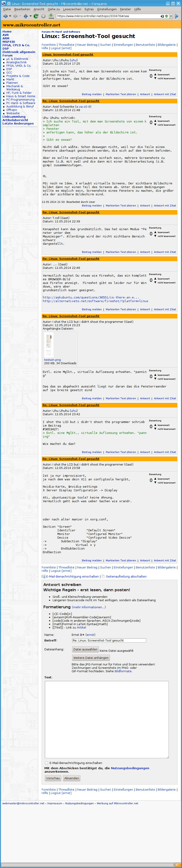The height and width of the screenshot is (868, 182).
Task: Open the askubuntu.com link in the 22:46 post
Action: [x=91, y=298]
